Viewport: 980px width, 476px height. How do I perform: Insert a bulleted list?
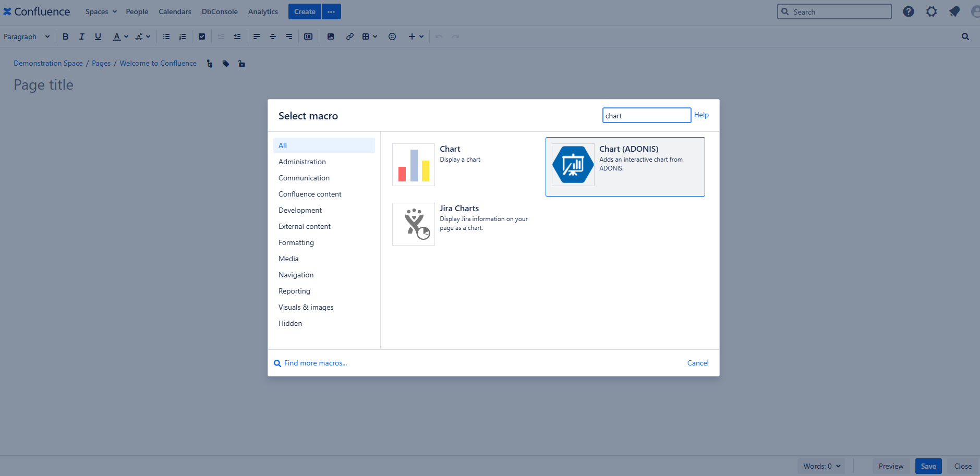166,36
